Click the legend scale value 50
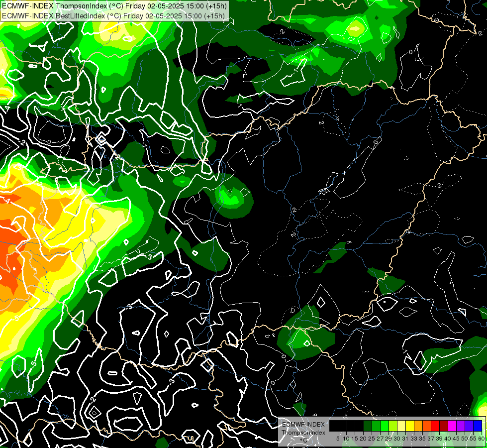The image size is (487, 448). click(465, 439)
